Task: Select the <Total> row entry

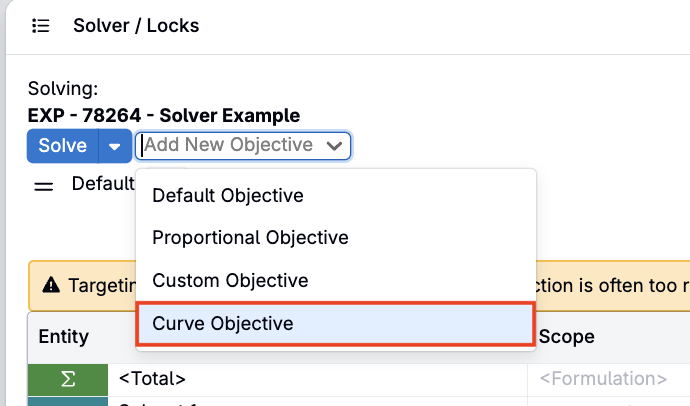Action: [x=152, y=378]
